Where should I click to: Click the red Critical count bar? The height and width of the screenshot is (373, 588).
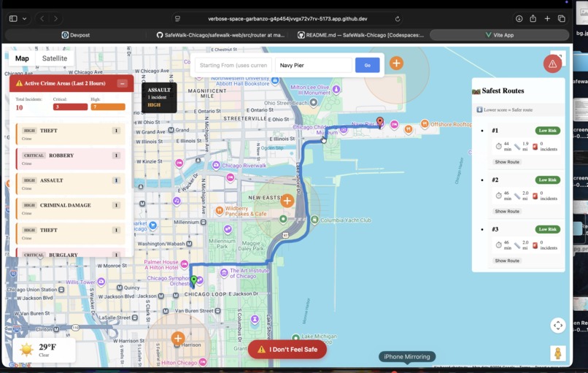pos(70,107)
